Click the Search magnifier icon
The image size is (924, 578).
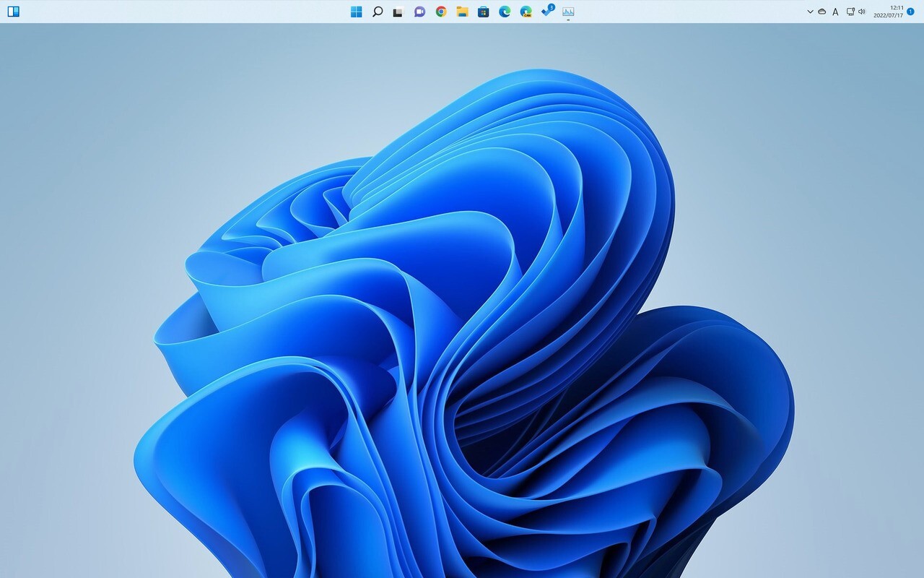coord(377,12)
